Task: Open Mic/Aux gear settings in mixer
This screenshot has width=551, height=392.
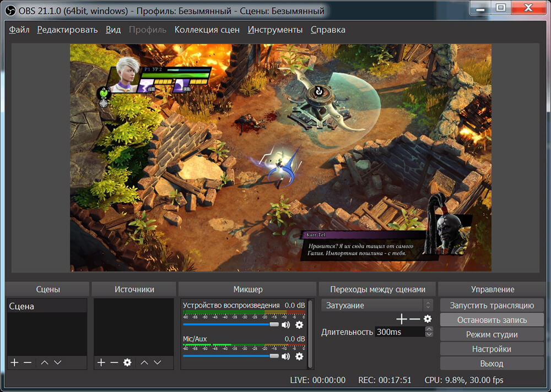Action: [299, 356]
